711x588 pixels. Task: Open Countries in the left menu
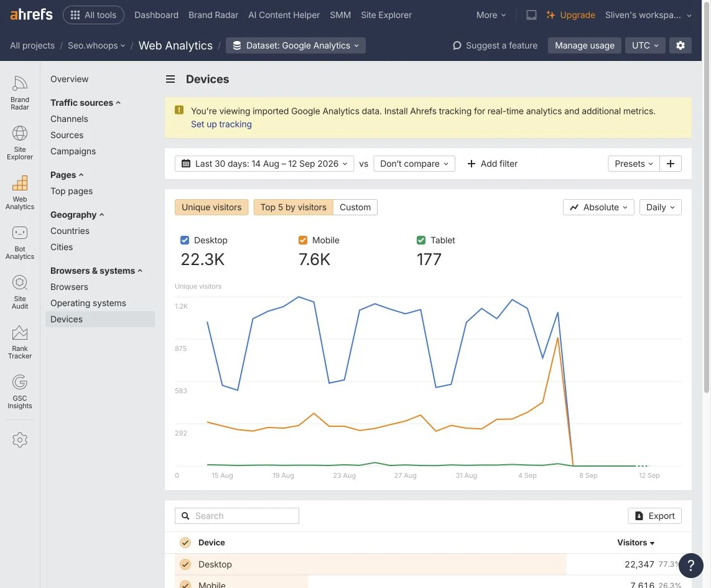click(70, 231)
